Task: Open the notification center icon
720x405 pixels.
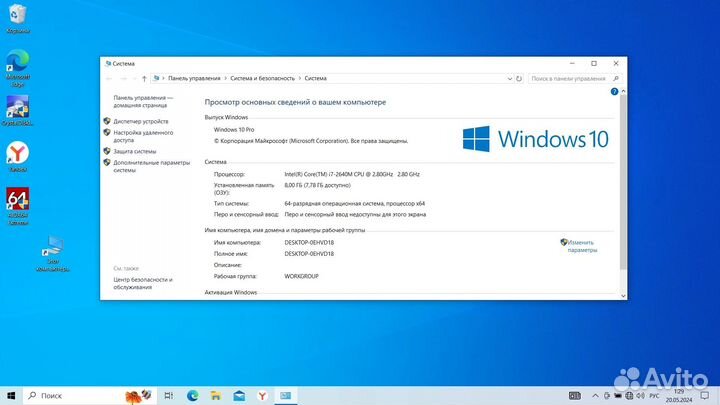Action: click(705, 395)
